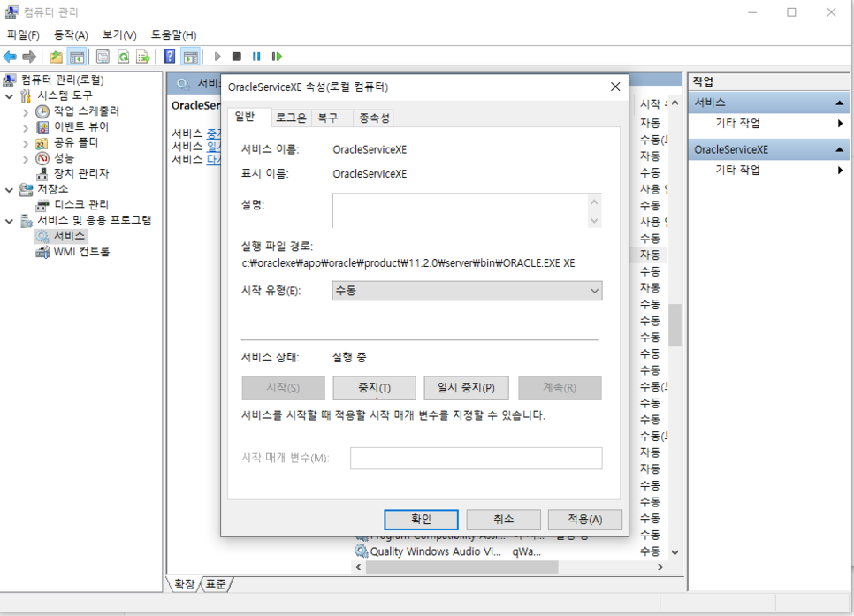Viewport: 854px width, 616px height.
Task: Expand the 성능 tree node
Action: (26, 159)
